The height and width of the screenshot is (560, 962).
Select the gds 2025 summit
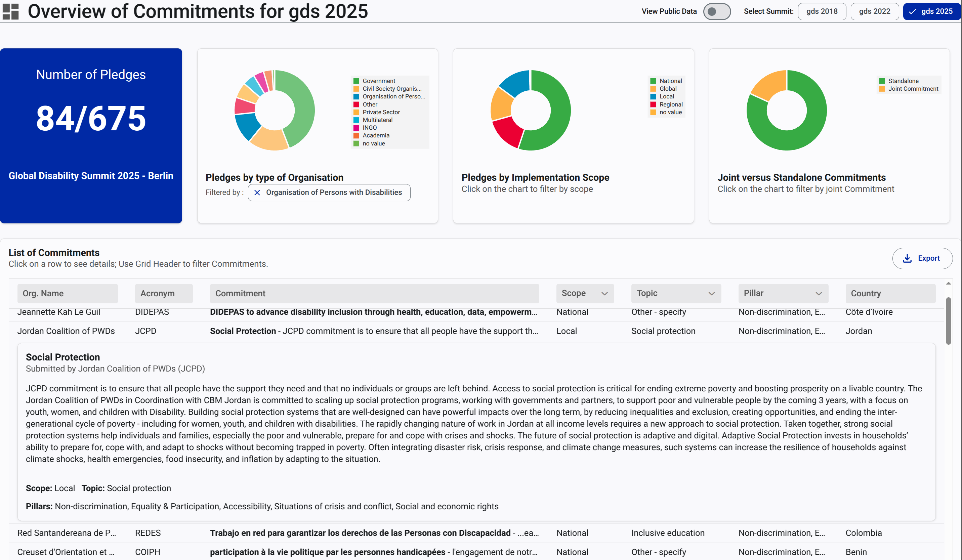tap(931, 11)
